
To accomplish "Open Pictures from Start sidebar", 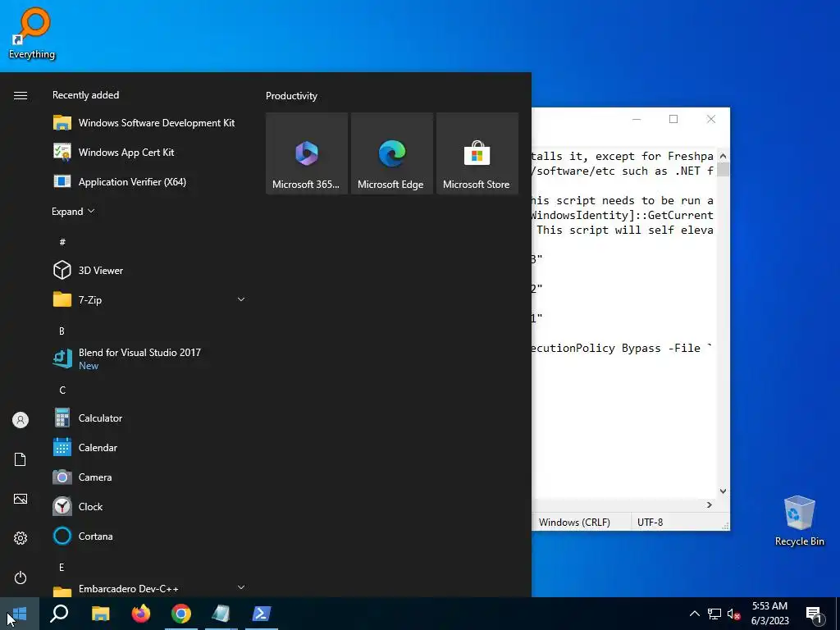I will tap(21, 499).
